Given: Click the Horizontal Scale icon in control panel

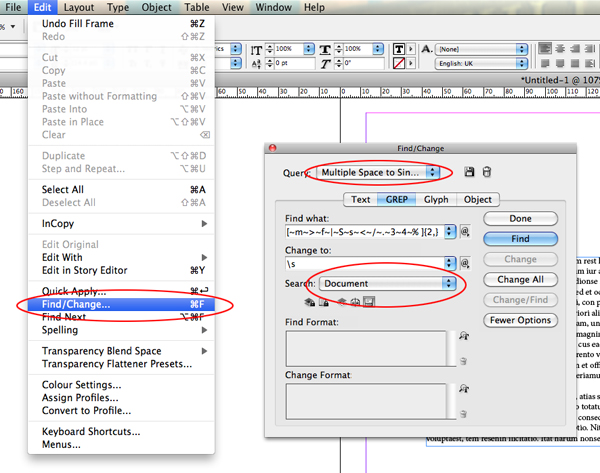Looking at the screenshot, I should pyautogui.click(x=325, y=50).
